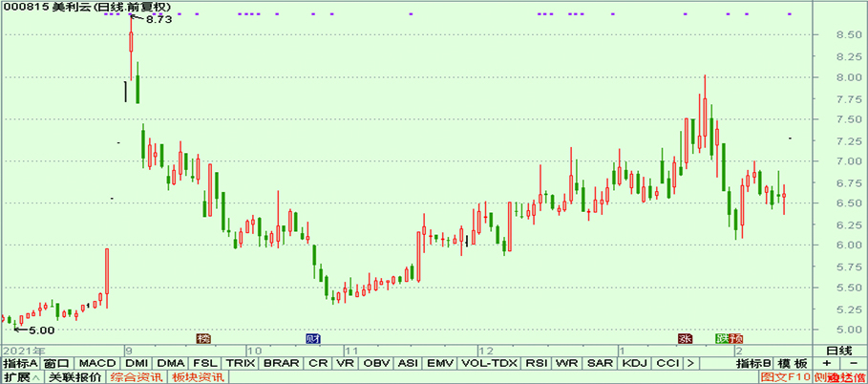Open the 板块资讯 tab
Viewport: 868px width, 384px height.
pyautogui.click(x=198, y=377)
